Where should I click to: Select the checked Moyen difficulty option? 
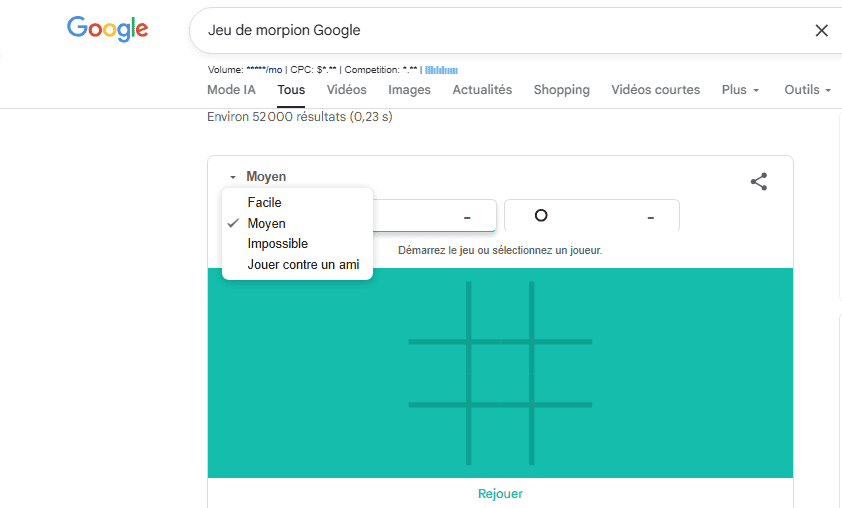pyautogui.click(x=267, y=224)
